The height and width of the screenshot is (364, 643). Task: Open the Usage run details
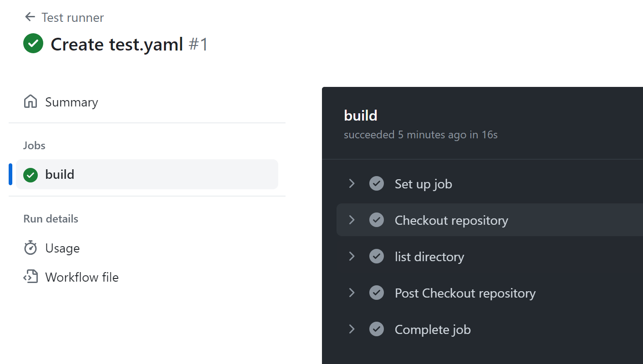(x=62, y=248)
